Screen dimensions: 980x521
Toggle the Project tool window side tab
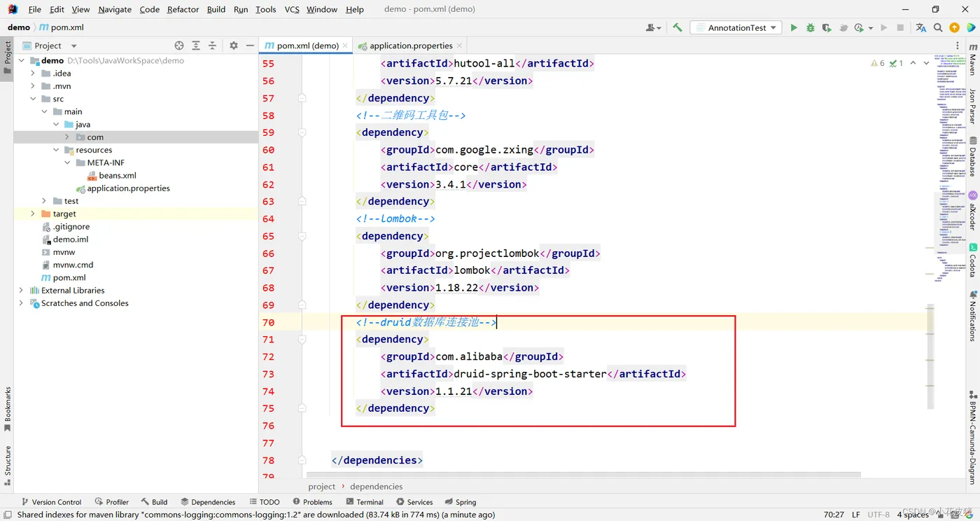pyautogui.click(x=7, y=59)
